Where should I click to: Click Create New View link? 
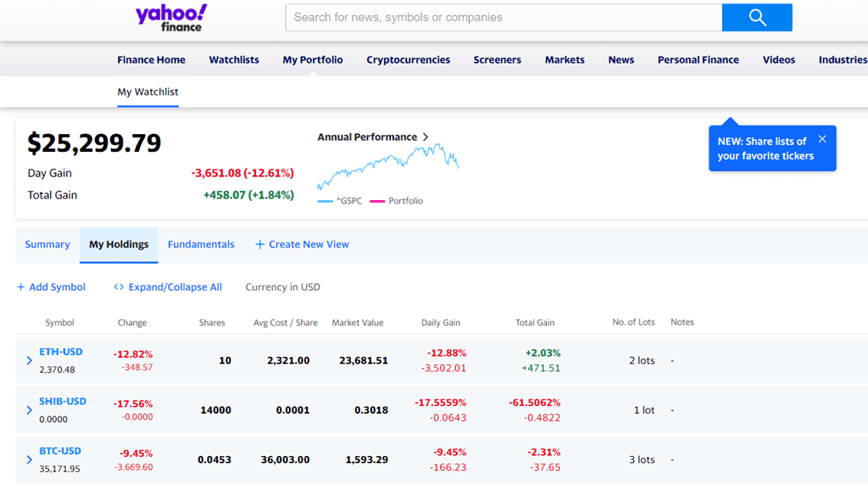309,244
